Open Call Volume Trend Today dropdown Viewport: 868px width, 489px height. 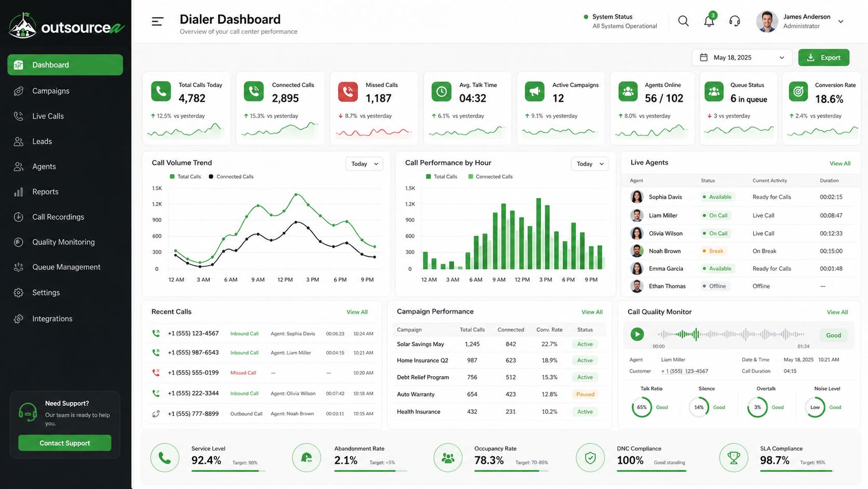[364, 164]
